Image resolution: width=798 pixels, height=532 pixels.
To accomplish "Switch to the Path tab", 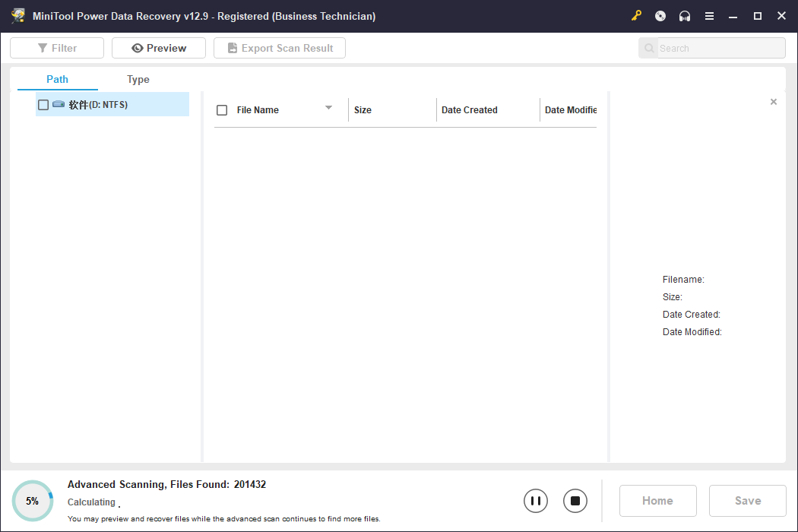I will (x=58, y=79).
